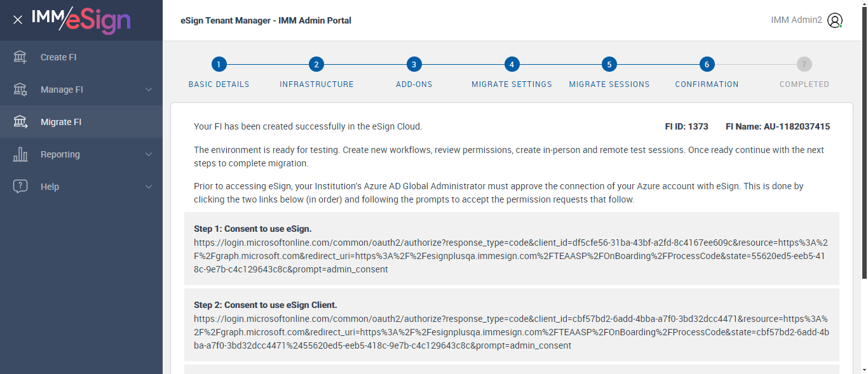Click the FI ID: 1373 text
This screenshot has width=868, height=374.
tap(686, 126)
